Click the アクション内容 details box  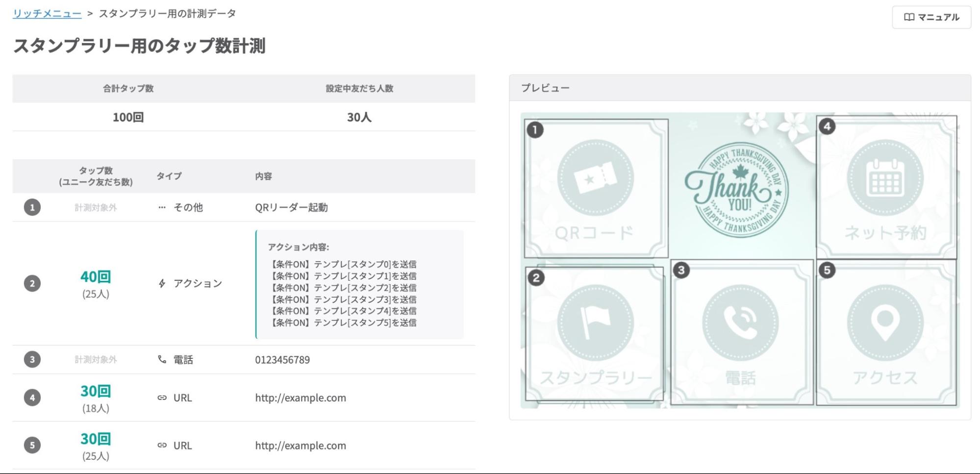pos(359,284)
